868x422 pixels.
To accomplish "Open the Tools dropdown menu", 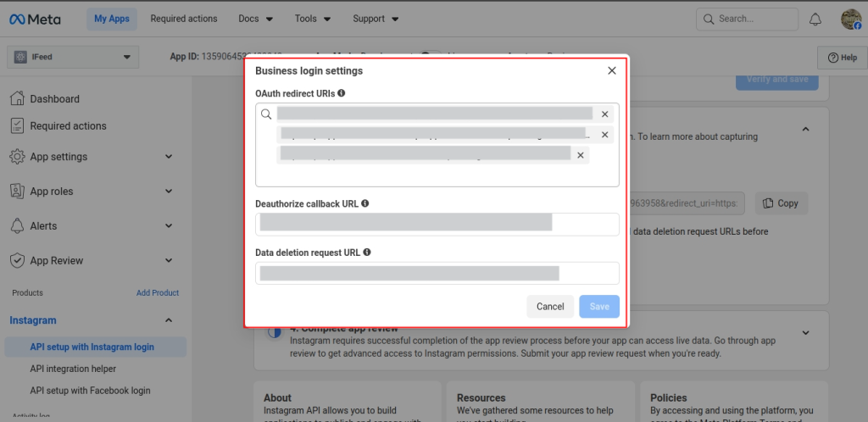I will click(313, 19).
